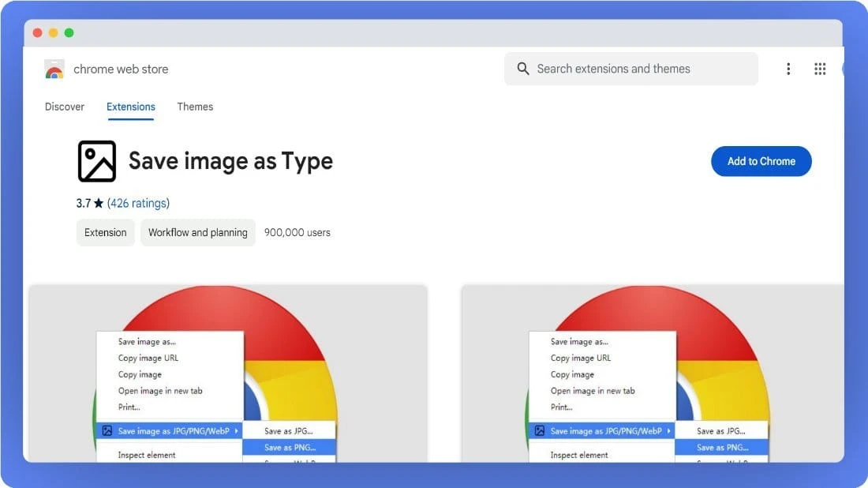868x488 pixels.
Task: Open the Google apps grid icon
Action: 820,69
